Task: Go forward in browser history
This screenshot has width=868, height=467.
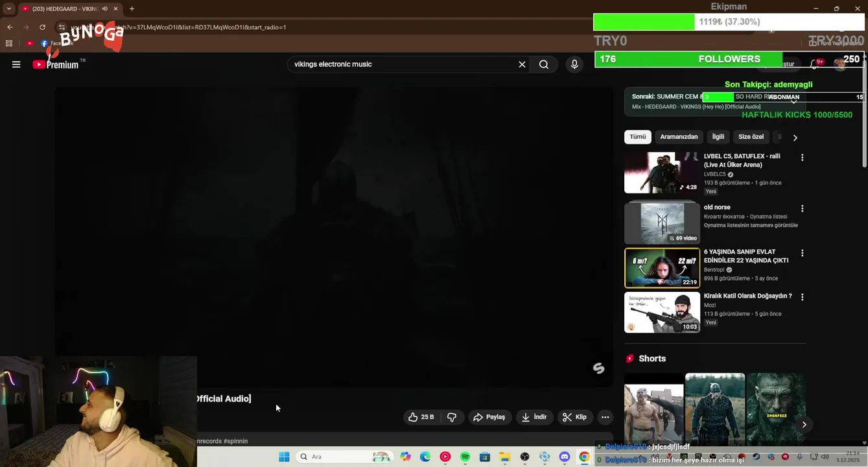Action: tap(26, 27)
